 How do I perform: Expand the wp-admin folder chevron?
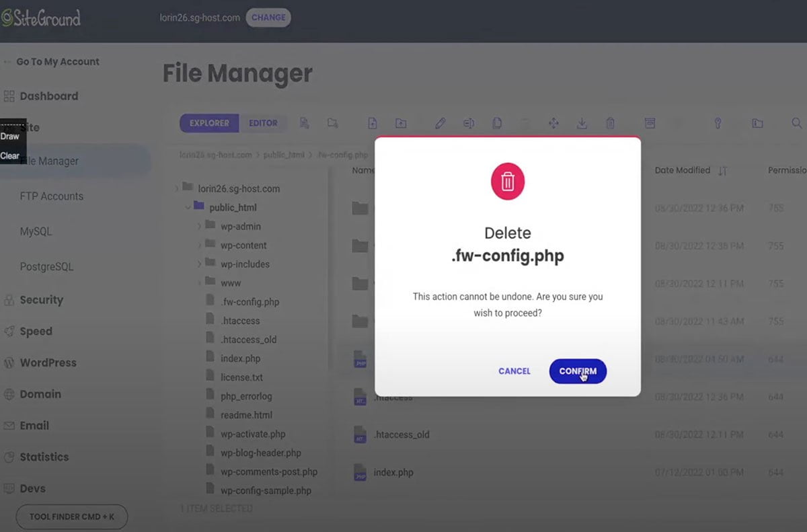(x=199, y=227)
